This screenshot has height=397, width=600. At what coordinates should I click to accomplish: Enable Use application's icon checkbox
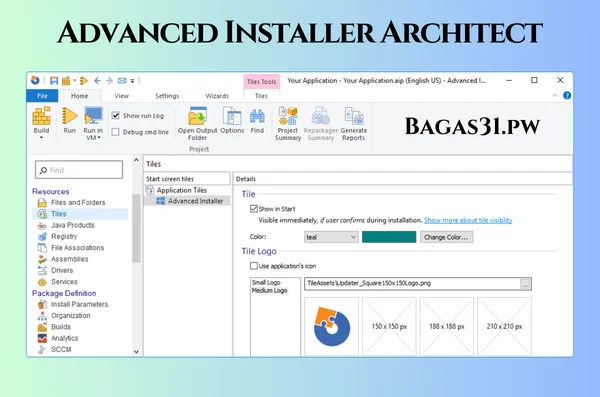pos(254,266)
